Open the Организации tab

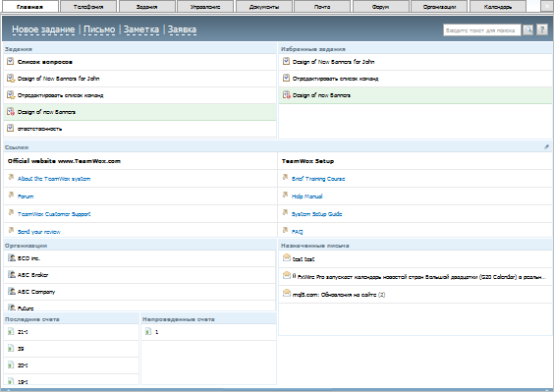439,7
